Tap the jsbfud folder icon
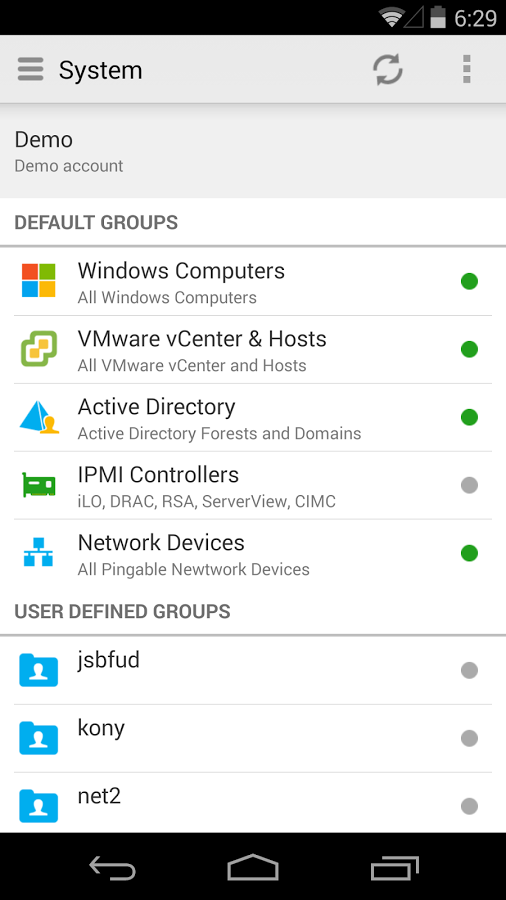The image size is (506, 900). click(38, 670)
